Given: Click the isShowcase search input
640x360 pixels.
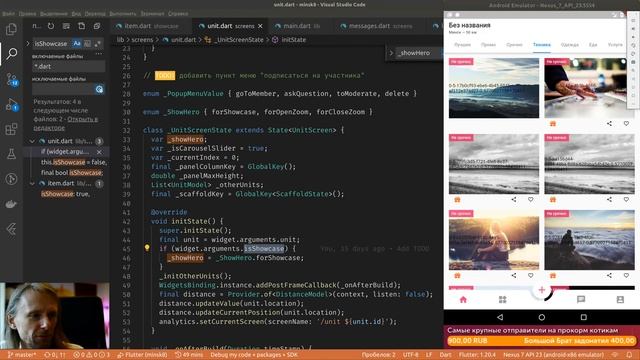Looking at the screenshot, I should pyautogui.click(x=52, y=43).
